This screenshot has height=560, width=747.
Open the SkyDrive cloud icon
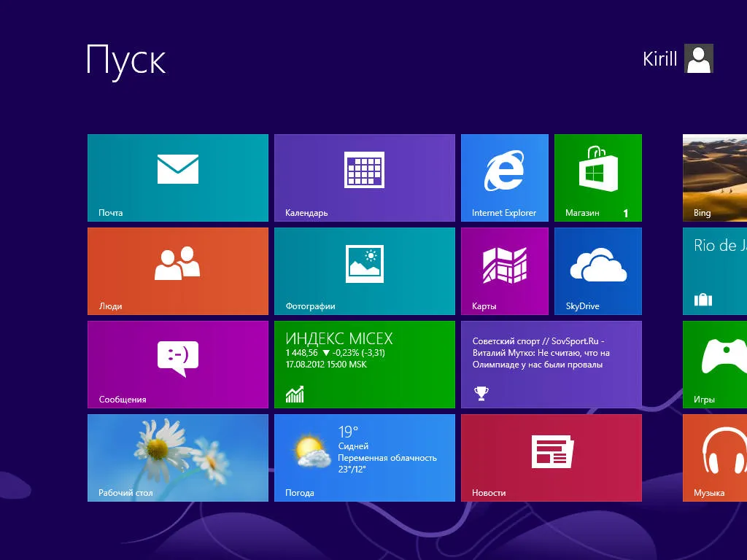pos(598,265)
